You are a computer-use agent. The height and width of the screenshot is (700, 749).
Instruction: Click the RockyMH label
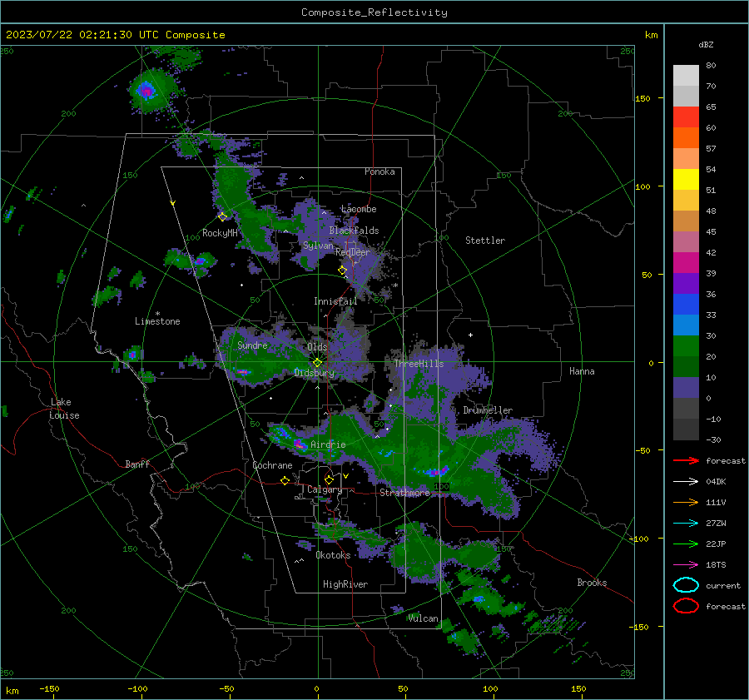click(220, 233)
